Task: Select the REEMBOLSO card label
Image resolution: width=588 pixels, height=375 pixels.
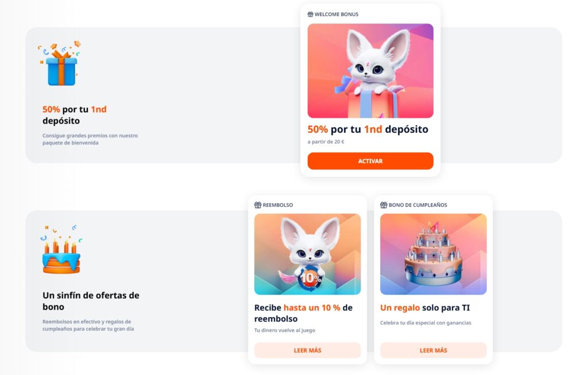Action: 278,205
